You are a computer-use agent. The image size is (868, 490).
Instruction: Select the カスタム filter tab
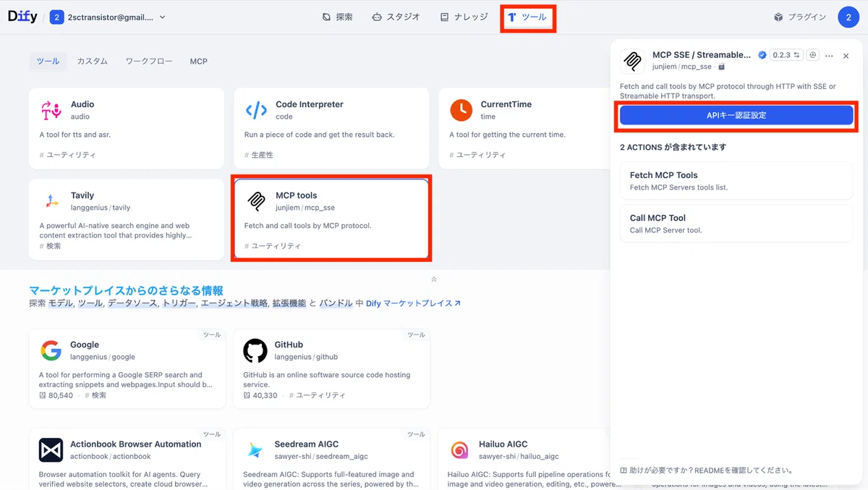[x=93, y=62]
